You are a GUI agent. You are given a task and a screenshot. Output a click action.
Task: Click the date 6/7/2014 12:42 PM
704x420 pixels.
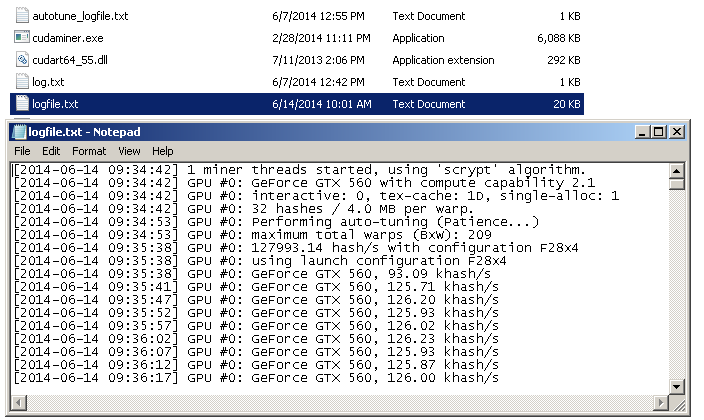tap(318, 82)
